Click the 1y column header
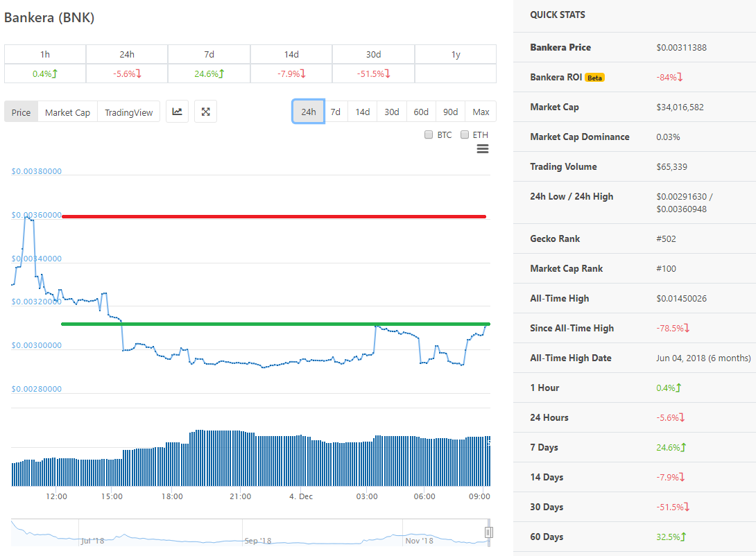Image resolution: width=756 pixels, height=556 pixels. point(456,55)
